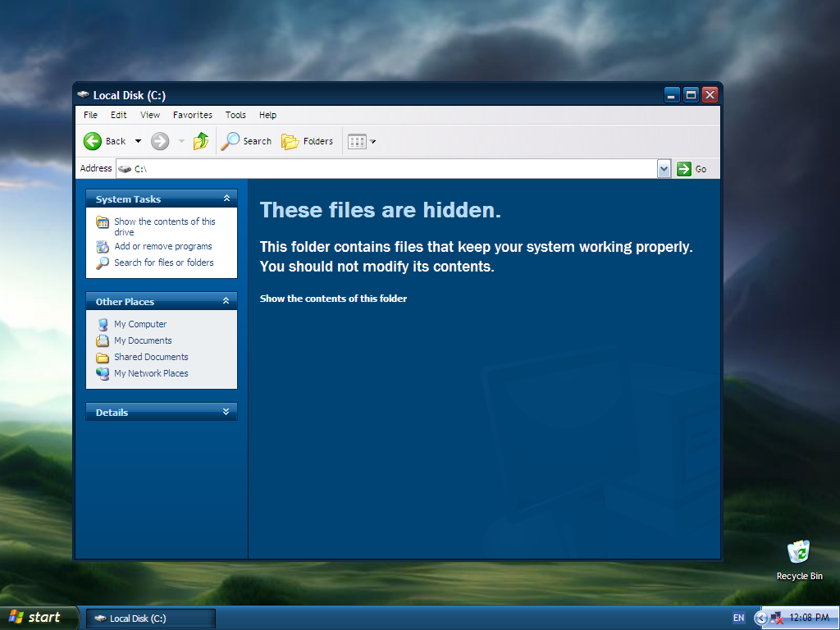Click the Show contents drive icon
This screenshot has width=840, height=630.
point(103,221)
